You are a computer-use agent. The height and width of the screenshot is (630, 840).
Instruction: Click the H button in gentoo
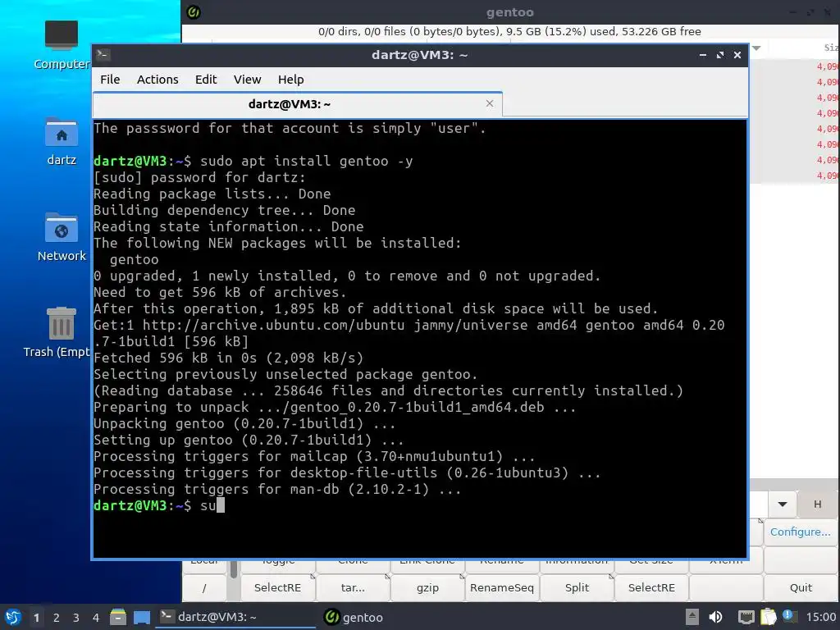pyautogui.click(x=818, y=504)
